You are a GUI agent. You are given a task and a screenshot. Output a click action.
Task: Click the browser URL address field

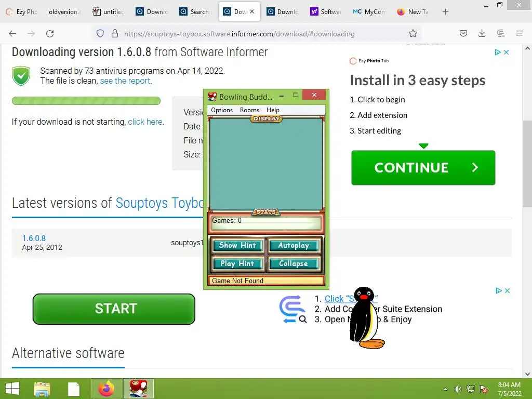(x=239, y=34)
